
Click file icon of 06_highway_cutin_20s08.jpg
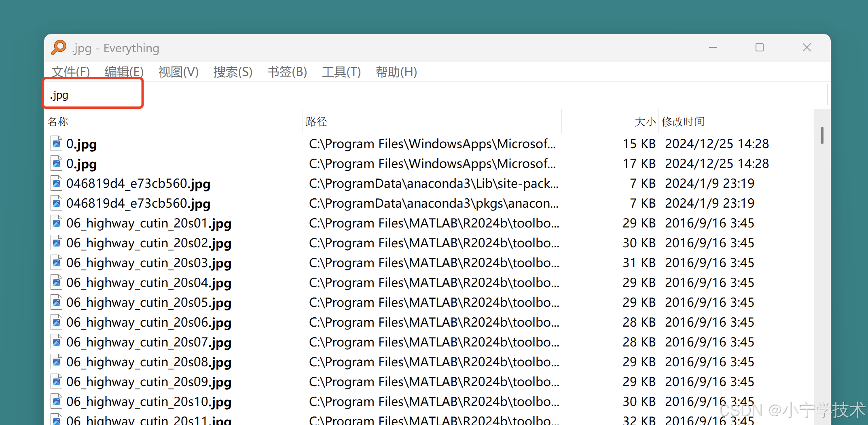(x=57, y=362)
